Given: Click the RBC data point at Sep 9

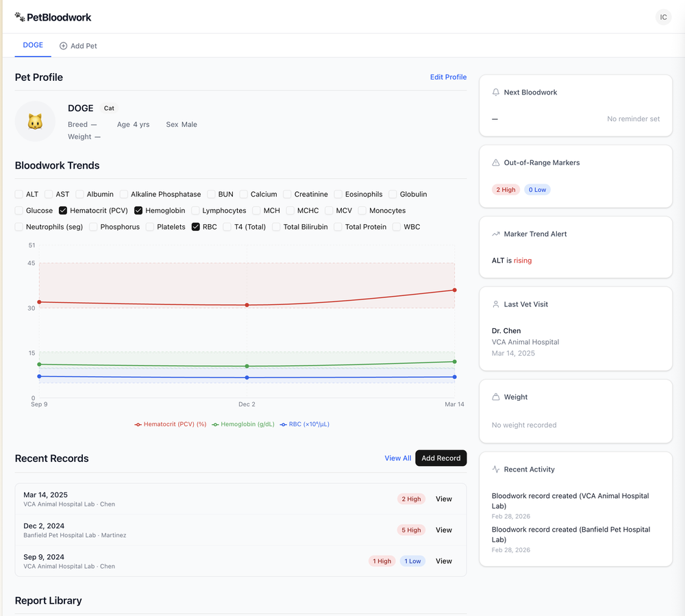Looking at the screenshot, I should click(x=39, y=376).
